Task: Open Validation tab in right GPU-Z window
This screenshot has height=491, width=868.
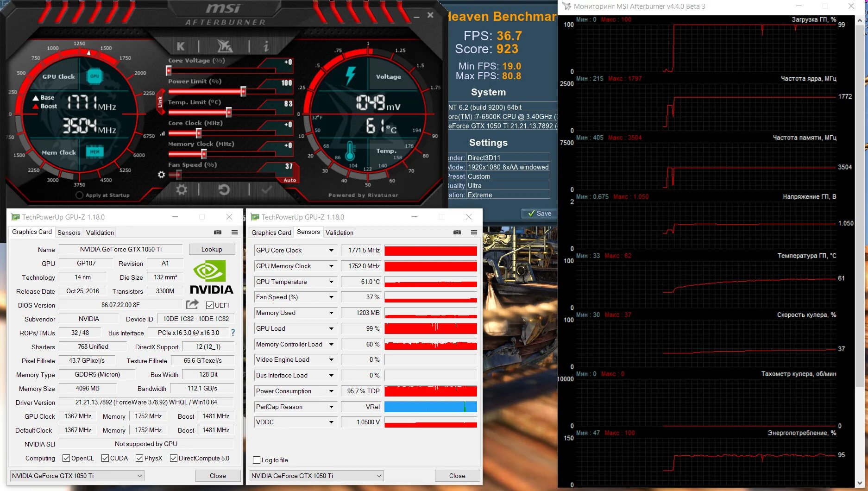Action: [x=340, y=233]
